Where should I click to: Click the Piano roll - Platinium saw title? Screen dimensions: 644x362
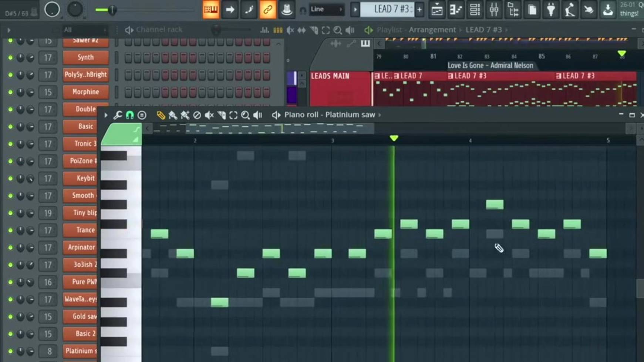[x=330, y=115]
